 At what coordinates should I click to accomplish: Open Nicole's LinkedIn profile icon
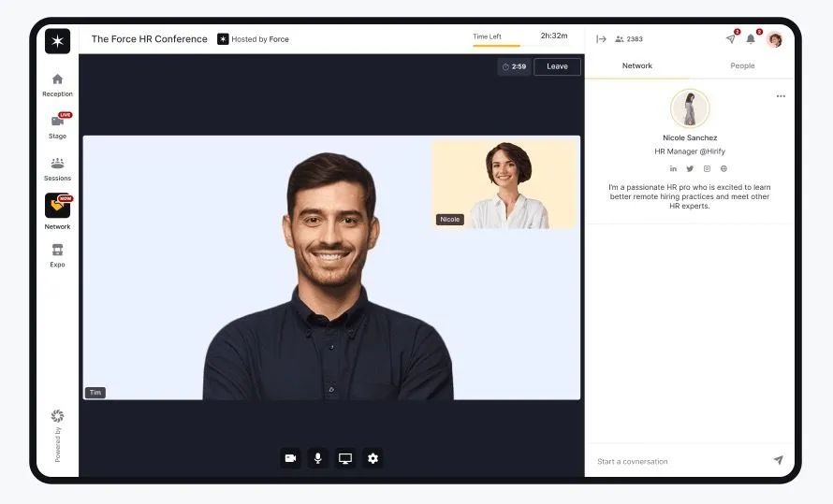673,168
